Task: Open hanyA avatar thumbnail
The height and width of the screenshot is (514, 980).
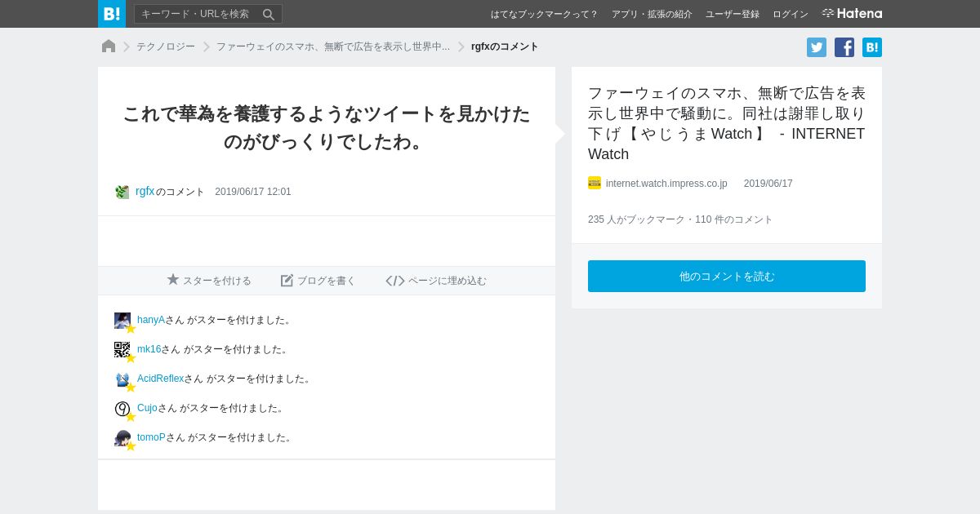Action: [122, 321]
